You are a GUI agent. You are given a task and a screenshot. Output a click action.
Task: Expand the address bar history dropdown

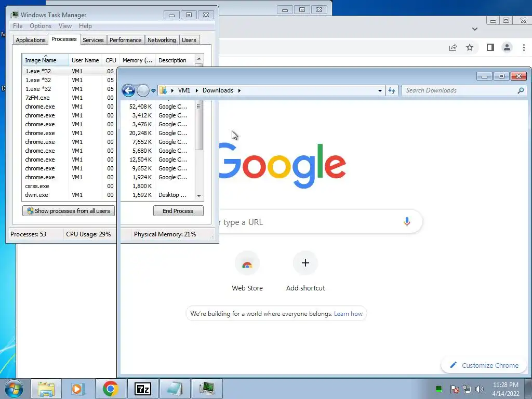point(380,90)
